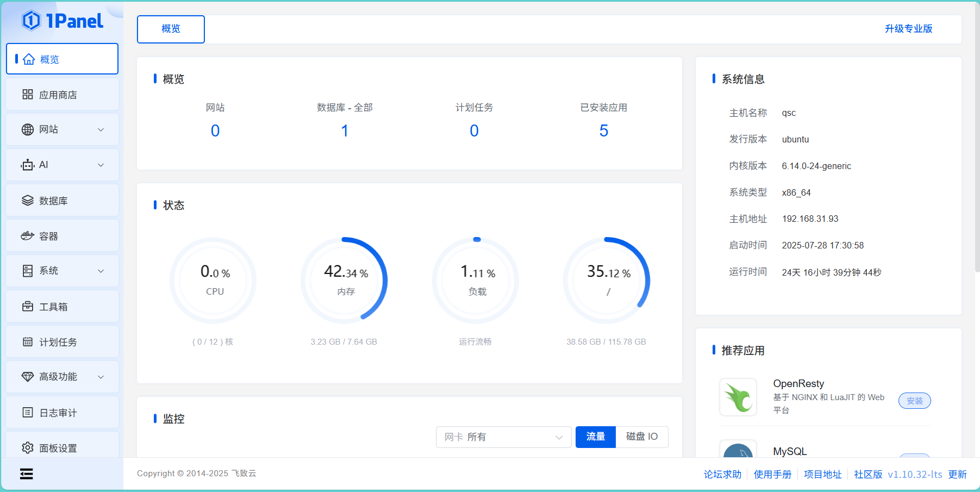This screenshot has height=492, width=980.
Task: Expand the 网站 sidebar submenu
Action: 101,129
